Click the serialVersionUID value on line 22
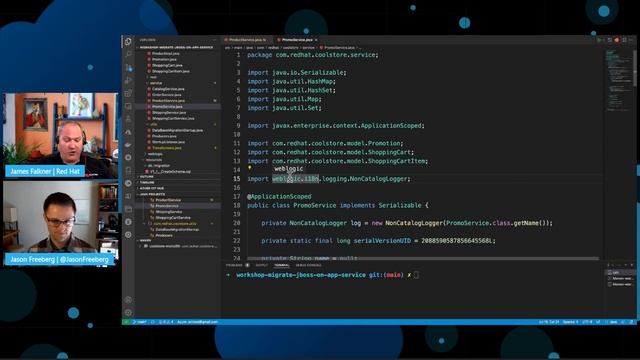The image size is (640, 360). point(456,241)
